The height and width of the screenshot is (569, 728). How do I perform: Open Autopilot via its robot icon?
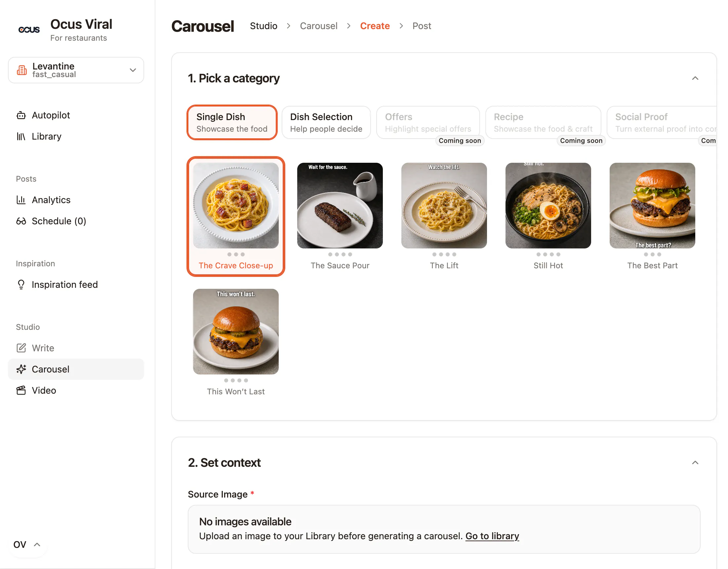(21, 115)
